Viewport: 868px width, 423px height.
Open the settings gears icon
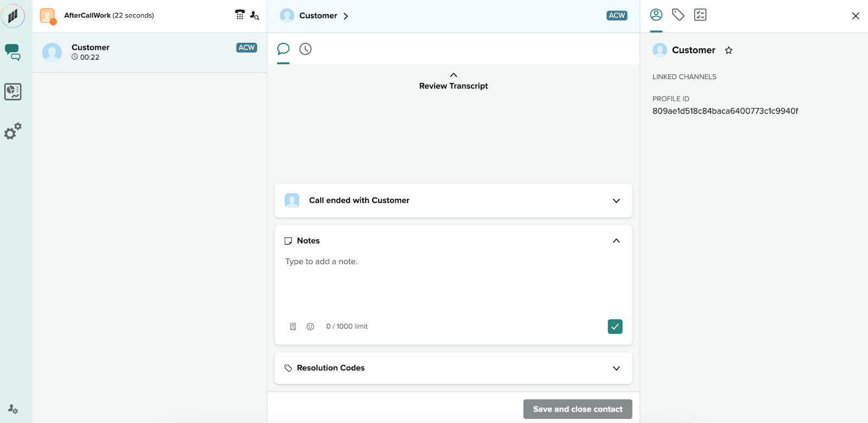coord(12,131)
